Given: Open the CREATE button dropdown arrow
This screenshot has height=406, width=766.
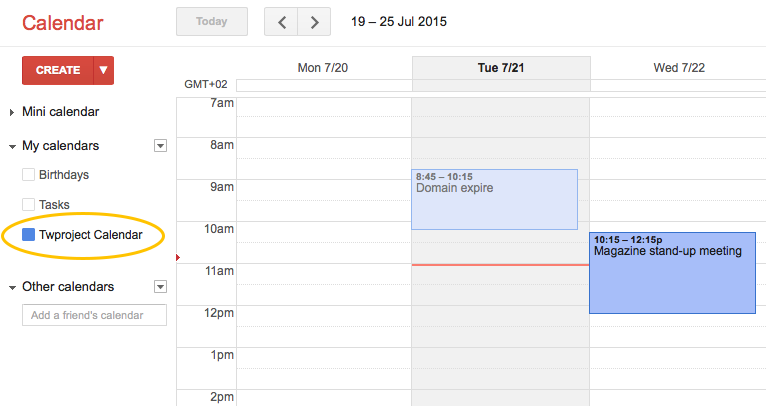Looking at the screenshot, I should [x=104, y=70].
